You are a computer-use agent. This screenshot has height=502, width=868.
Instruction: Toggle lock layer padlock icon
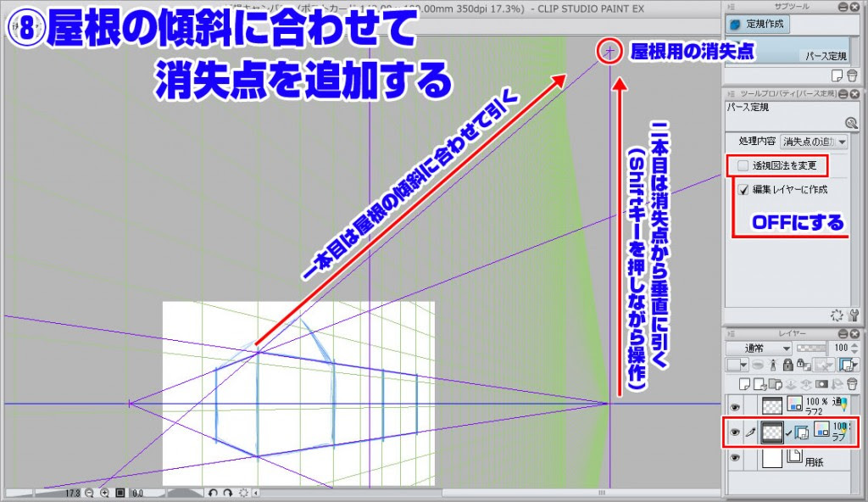[x=788, y=365]
